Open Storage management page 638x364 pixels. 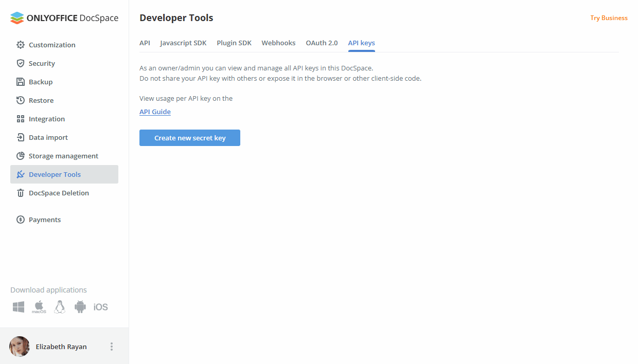pos(64,156)
